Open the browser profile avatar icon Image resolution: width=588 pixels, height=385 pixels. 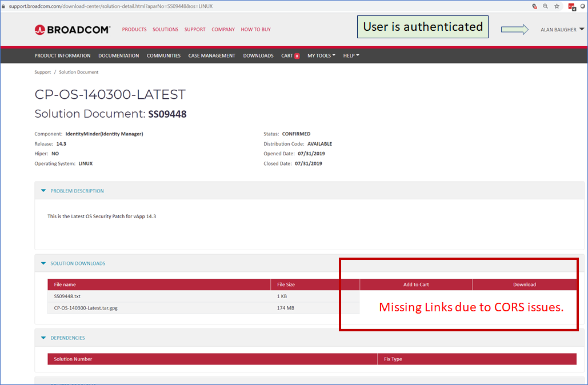click(582, 6)
